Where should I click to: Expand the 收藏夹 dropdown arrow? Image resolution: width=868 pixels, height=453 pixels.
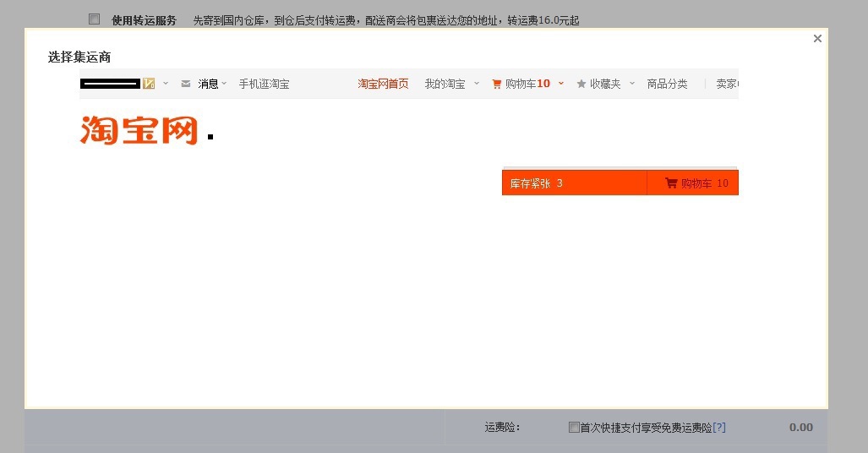click(x=631, y=84)
